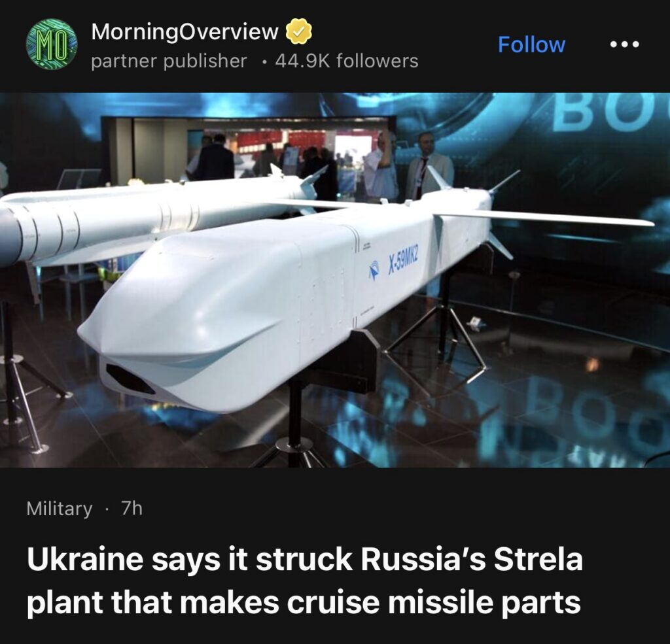Open the MorningOverview publisher name
This screenshot has width=670, height=644.
185,31
